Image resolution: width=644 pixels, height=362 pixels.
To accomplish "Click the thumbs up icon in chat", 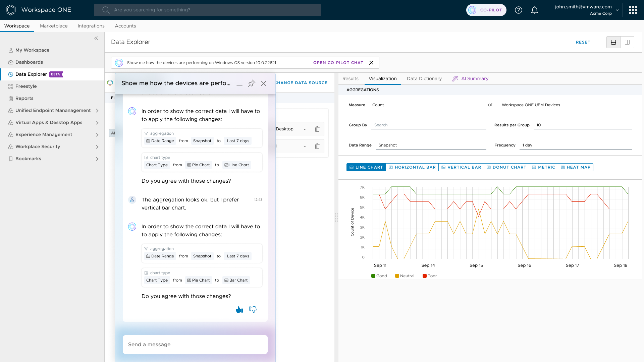I will (x=239, y=310).
